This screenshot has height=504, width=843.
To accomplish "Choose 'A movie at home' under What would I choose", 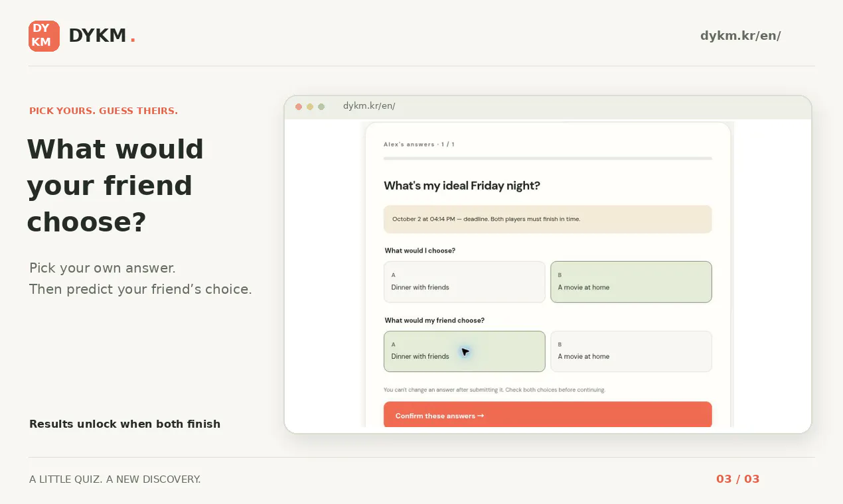I will click(x=631, y=282).
